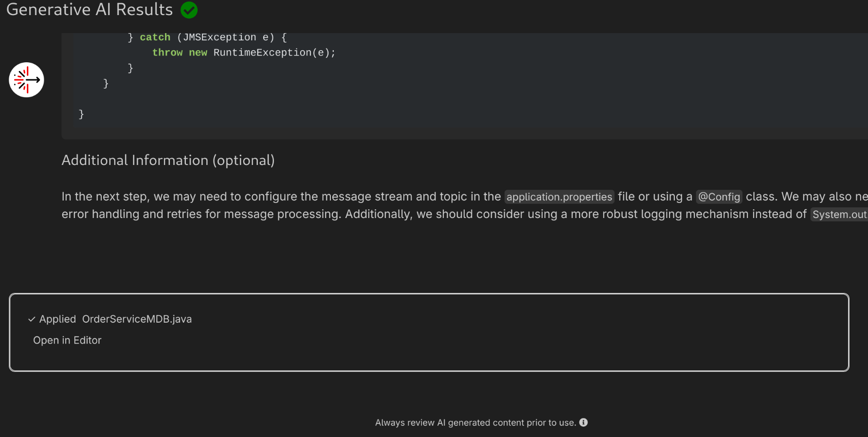The height and width of the screenshot is (437, 868).
Task: Select the OrderServiceMDB.java file name
Action: point(137,319)
